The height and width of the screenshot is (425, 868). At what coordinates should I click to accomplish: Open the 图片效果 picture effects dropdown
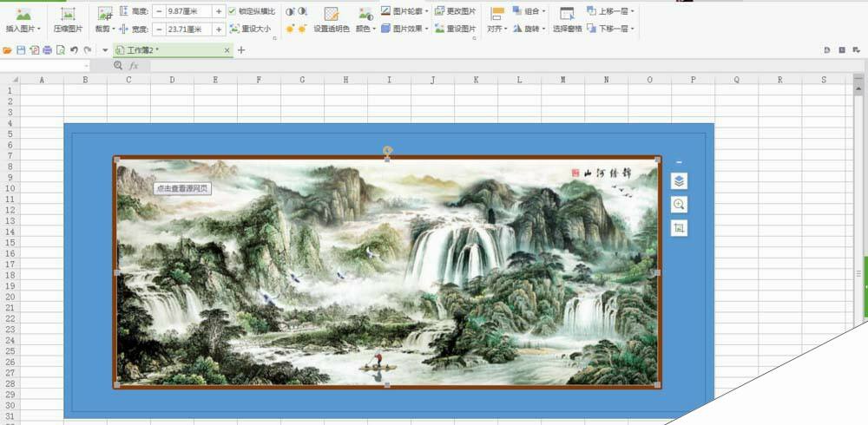point(404,29)
